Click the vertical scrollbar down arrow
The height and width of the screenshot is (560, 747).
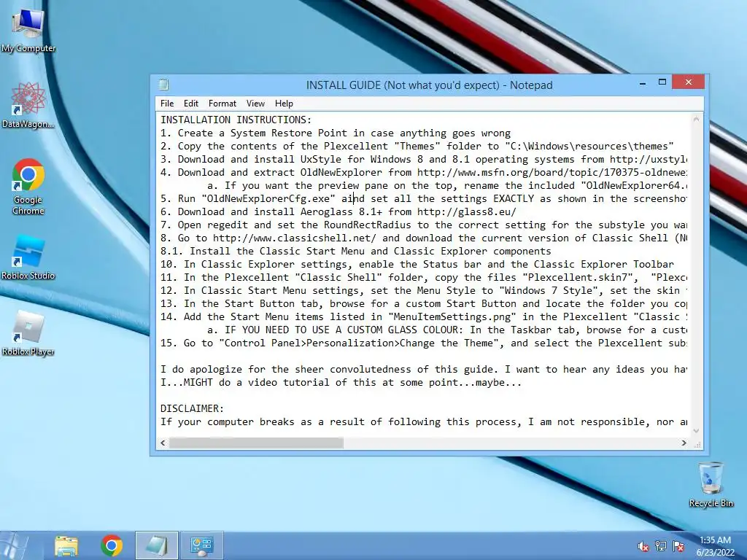[696, 430]
